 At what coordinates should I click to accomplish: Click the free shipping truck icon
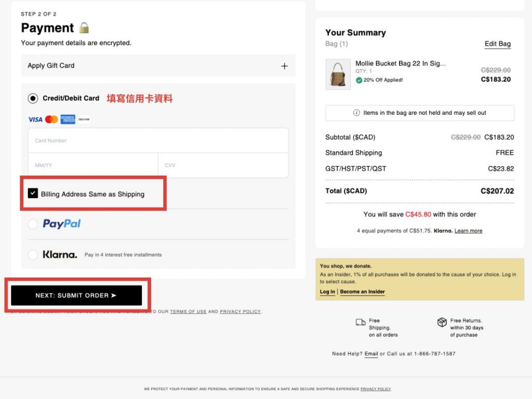tap(361, 323)
